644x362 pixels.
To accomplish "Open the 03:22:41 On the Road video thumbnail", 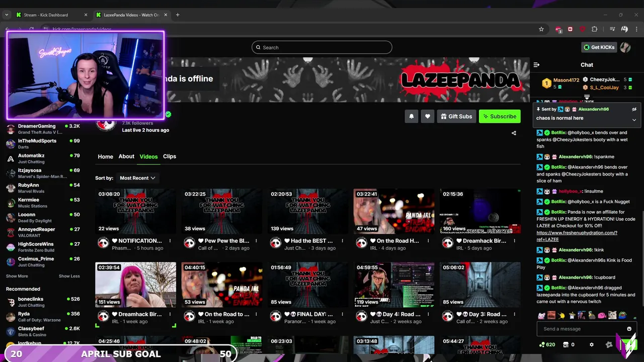I will coord(394,211).
